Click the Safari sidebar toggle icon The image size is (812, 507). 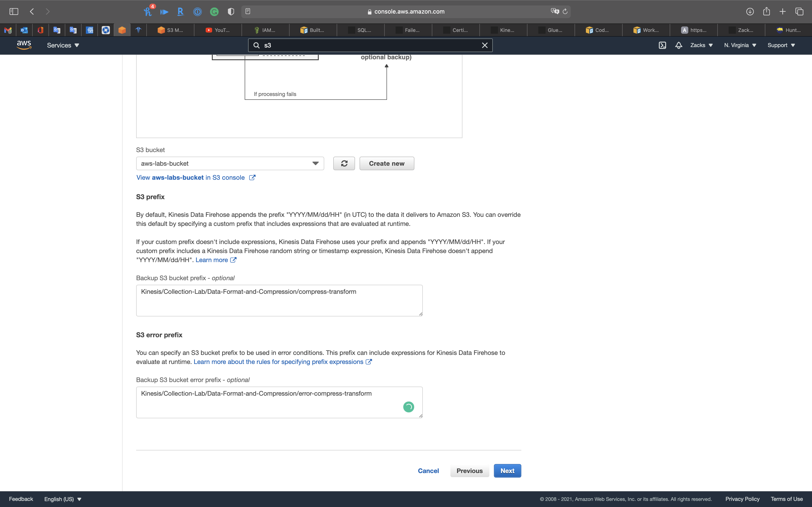pyautogui.click(x=14, y=11)
